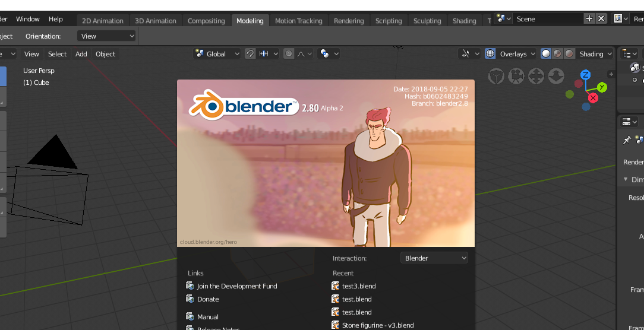Open Properties editor type dropdown

point(629,122)
